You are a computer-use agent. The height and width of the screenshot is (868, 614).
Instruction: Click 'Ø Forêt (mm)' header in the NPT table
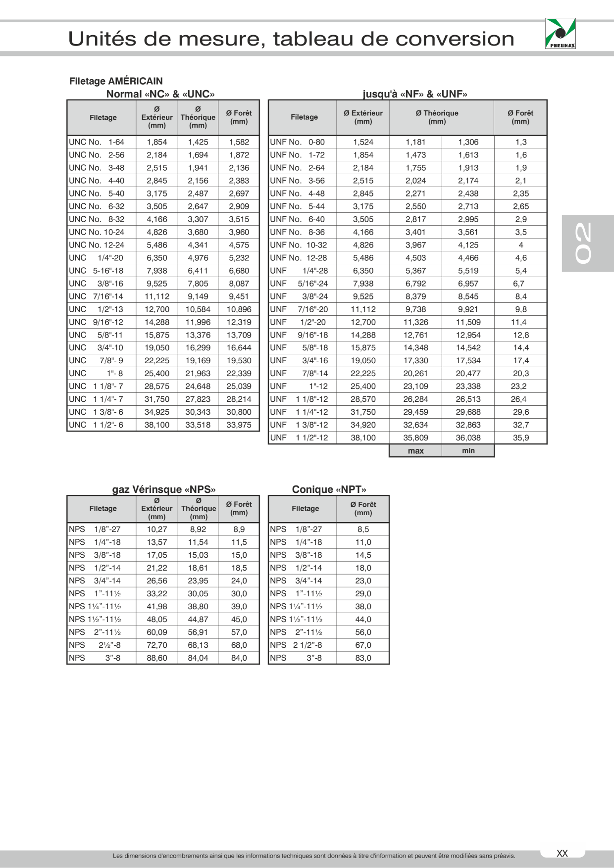pyautogui.click(x=363, y=509)
